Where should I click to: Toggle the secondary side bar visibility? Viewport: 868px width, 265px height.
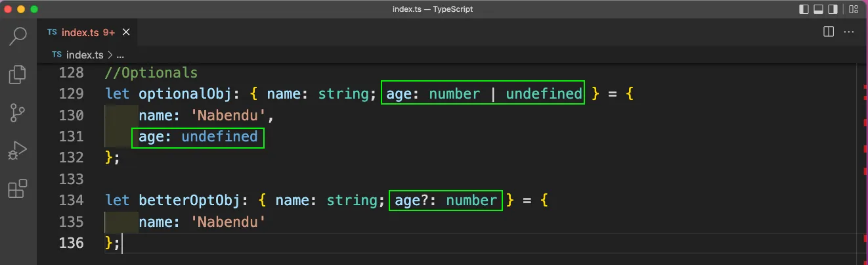(x=834, y=9)
